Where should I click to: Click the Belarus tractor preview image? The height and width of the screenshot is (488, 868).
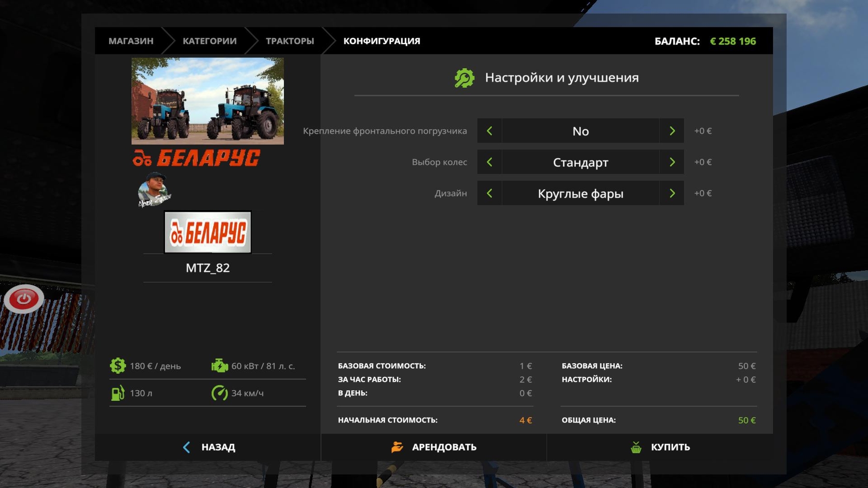click(x=207, y=101)
